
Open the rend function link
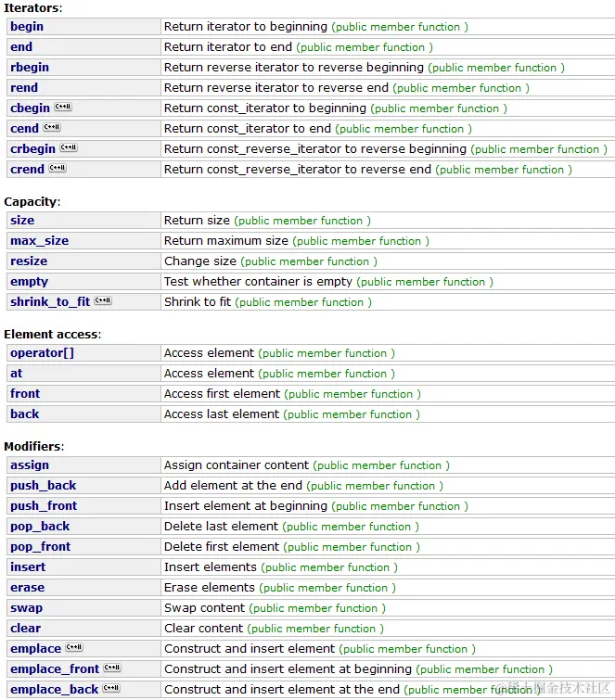point(24,88)
